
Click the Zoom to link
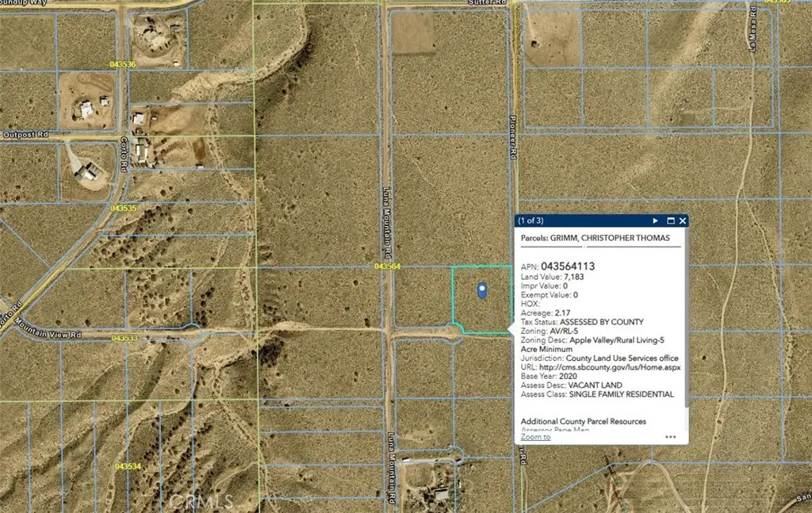point(534,436)
